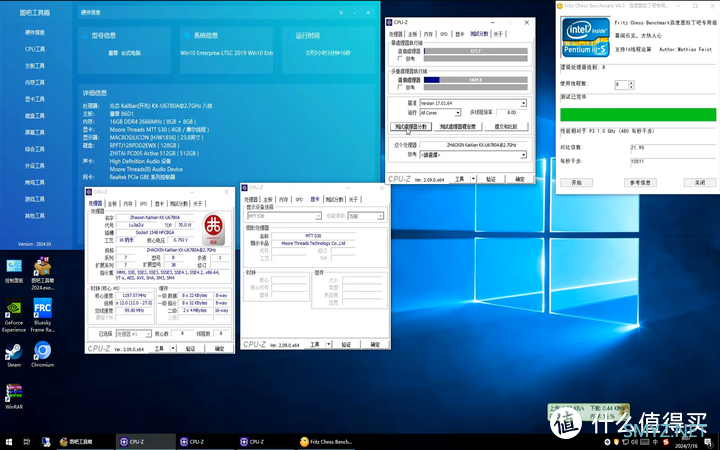Screen dimensions: 720x450
Task: Launch 图吧工具箱2024.exe desktop icon
Action: (x=42, y=274)
